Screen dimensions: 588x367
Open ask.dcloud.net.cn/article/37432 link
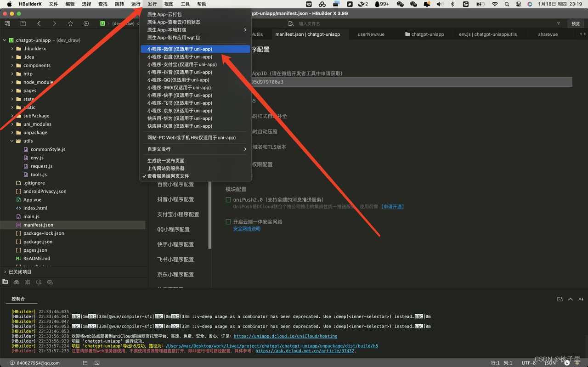click(x=305, y=351)
